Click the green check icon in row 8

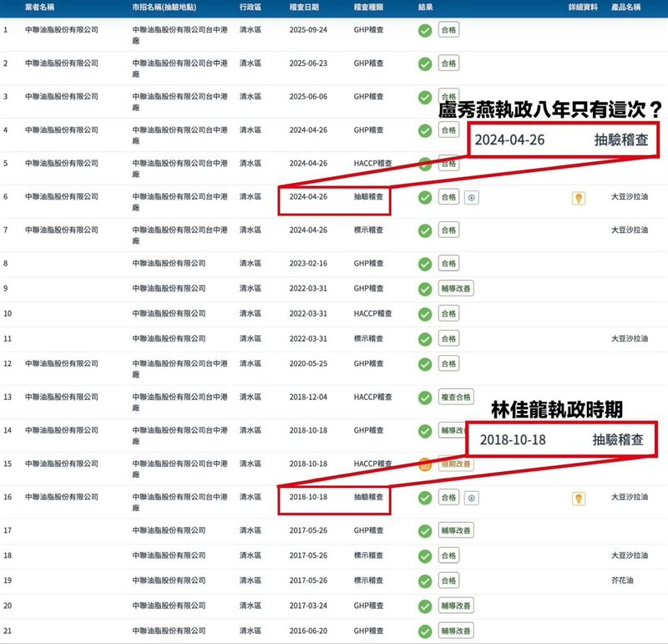pos(425,264)
